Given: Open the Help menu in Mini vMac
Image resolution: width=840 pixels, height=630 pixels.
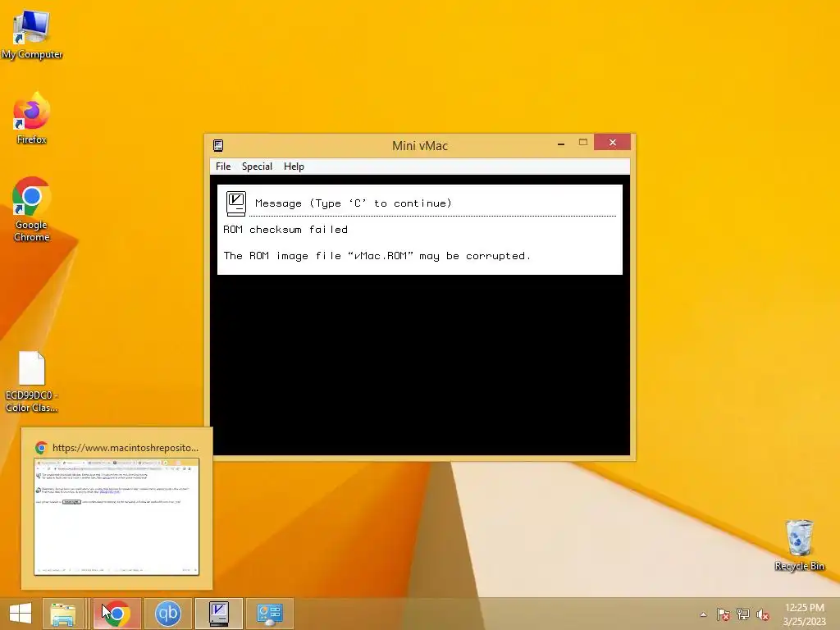Looking at the screenshot, I should (294, 167).
